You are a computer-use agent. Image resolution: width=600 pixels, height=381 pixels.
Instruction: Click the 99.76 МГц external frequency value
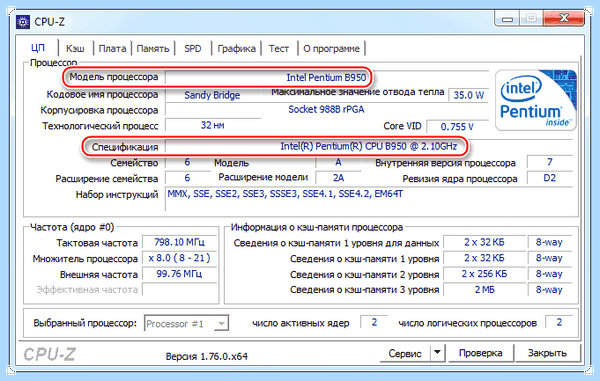click(179, 274)
